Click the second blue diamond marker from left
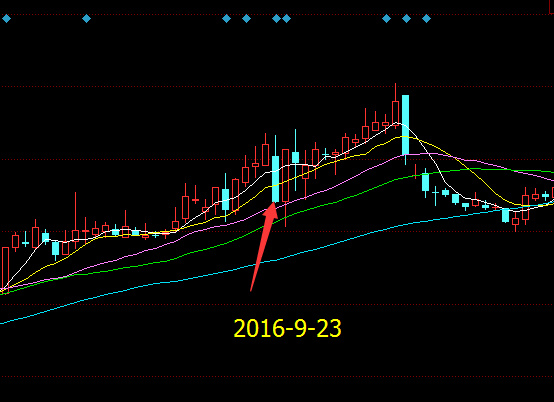Screen dimensions: 554x402 coord(86,18)
